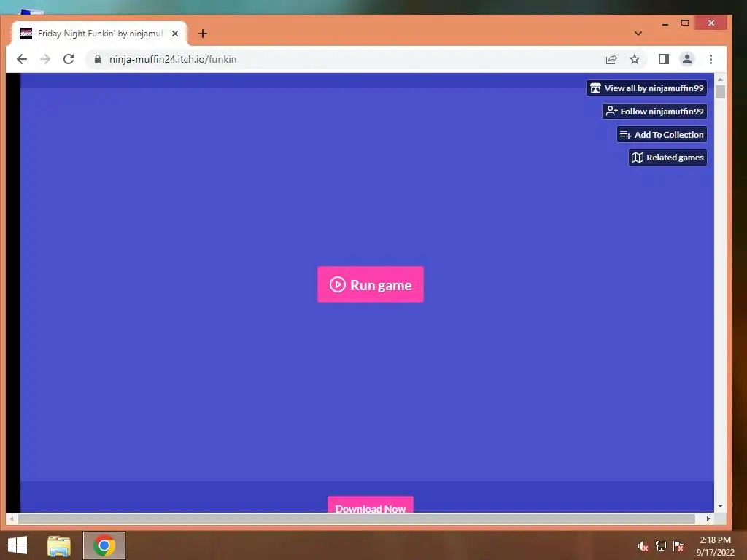
Task: Open the Windows Start button
Action: tap(18, 545)
